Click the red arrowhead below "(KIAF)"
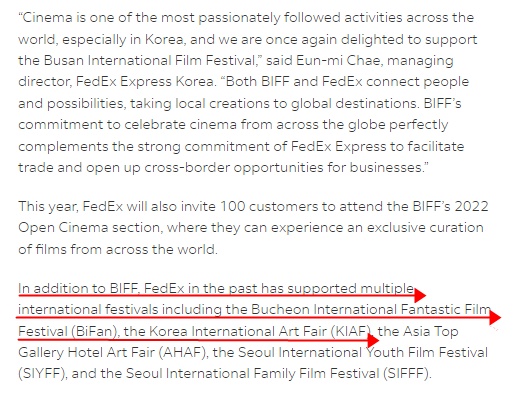This screenshot has width=514, height=396. (x=373, y=340)
